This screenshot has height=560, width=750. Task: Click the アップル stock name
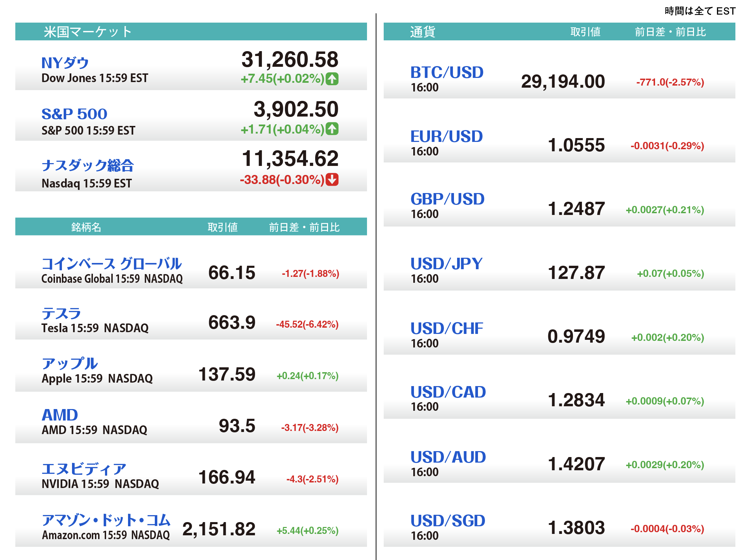pyautogui.click(x=70, y=363)
